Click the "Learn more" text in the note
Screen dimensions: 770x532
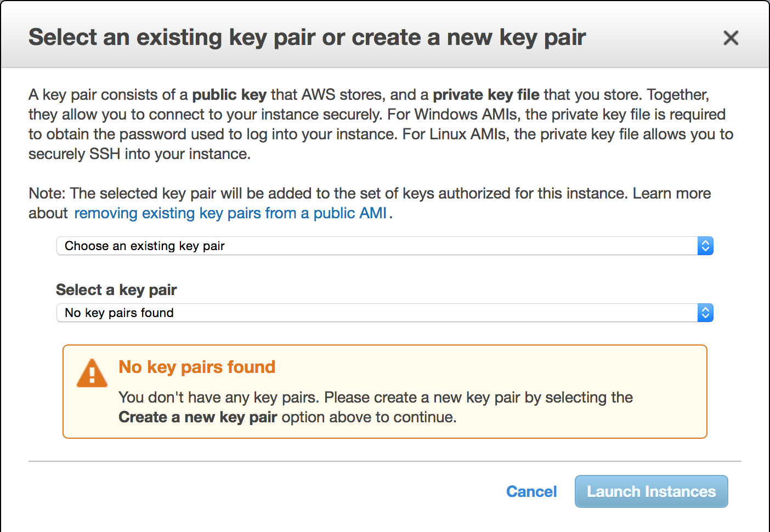(671, 194)
